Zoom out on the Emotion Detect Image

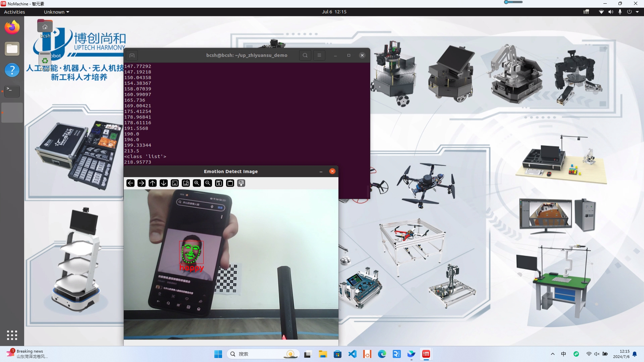[208, 183]
